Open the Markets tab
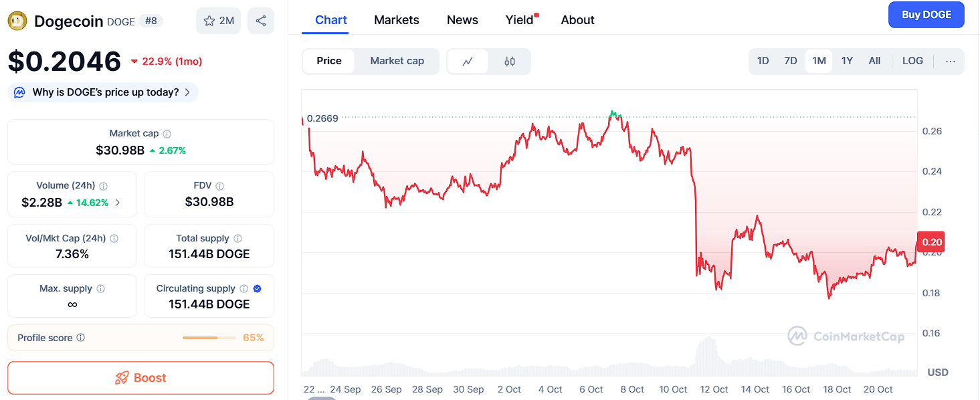This screenshot has width=980, height=400. click(397, 20)
